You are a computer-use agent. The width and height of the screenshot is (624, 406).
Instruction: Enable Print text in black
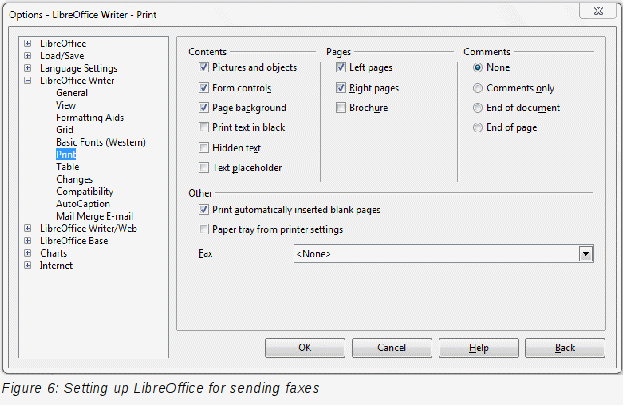204,127
